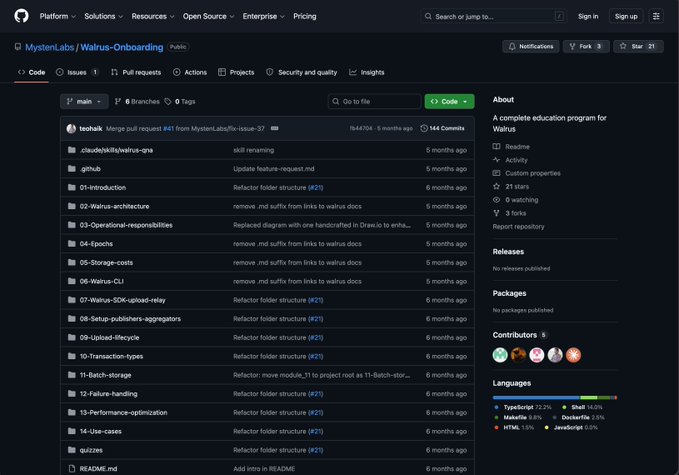Click the file icon beside README.md
The width and height of the screenshot is (679, 475).
(72, 469)
